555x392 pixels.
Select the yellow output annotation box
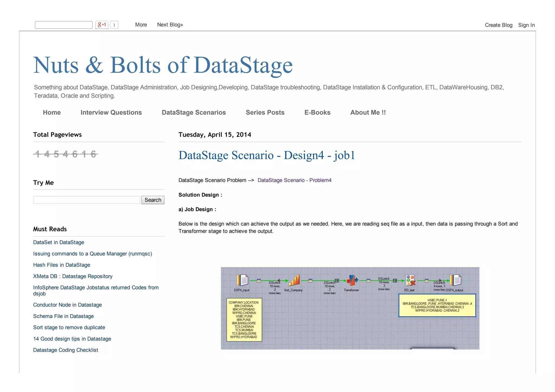437,305
